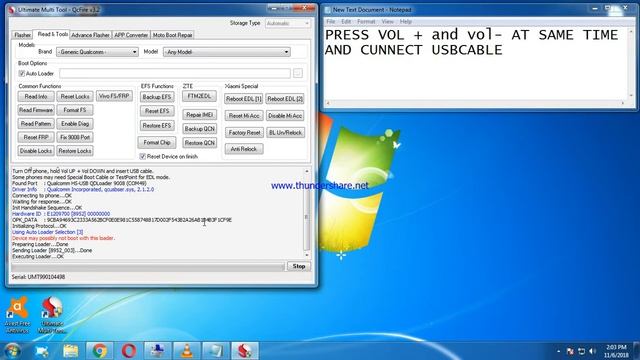Click the Reset FRP button
640x360 pixels.
click(36, 138)
